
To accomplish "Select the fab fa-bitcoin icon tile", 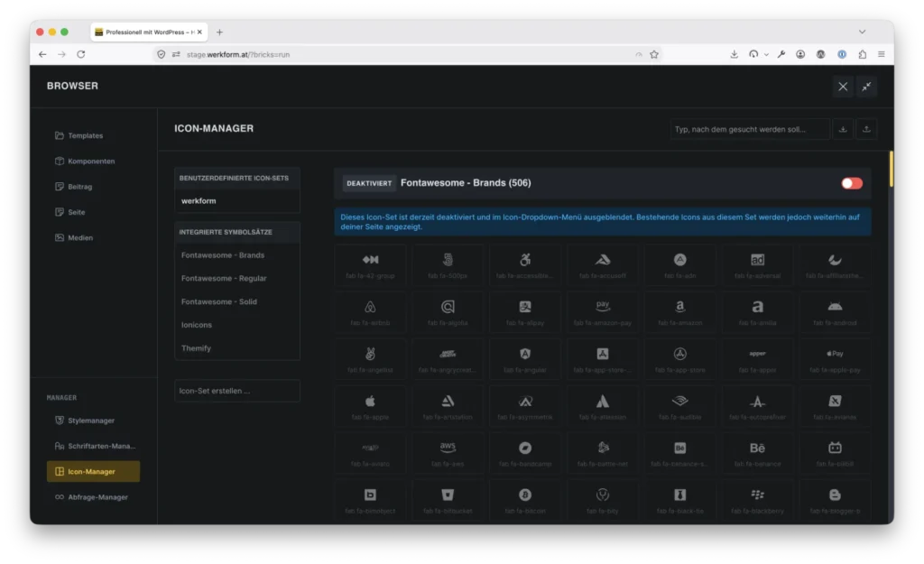I will point(525,501).
